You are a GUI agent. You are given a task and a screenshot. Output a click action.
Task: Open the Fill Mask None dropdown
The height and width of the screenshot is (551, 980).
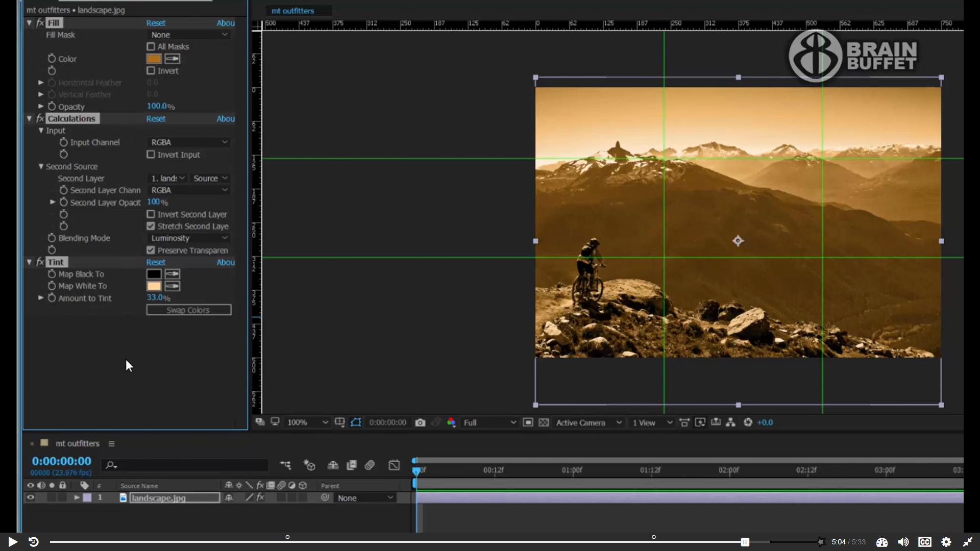(188, 35)
